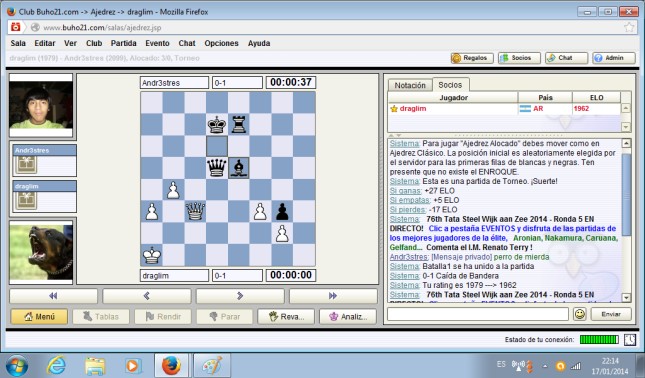The image size is (645, 378).
Task: Open the Socios button in toolbar
Action: pyautogui.click(x=519, y=58)
